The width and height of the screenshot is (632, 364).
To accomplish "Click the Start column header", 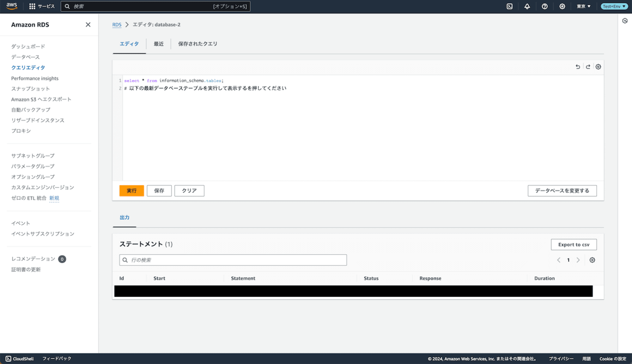I will coord(159,278).
